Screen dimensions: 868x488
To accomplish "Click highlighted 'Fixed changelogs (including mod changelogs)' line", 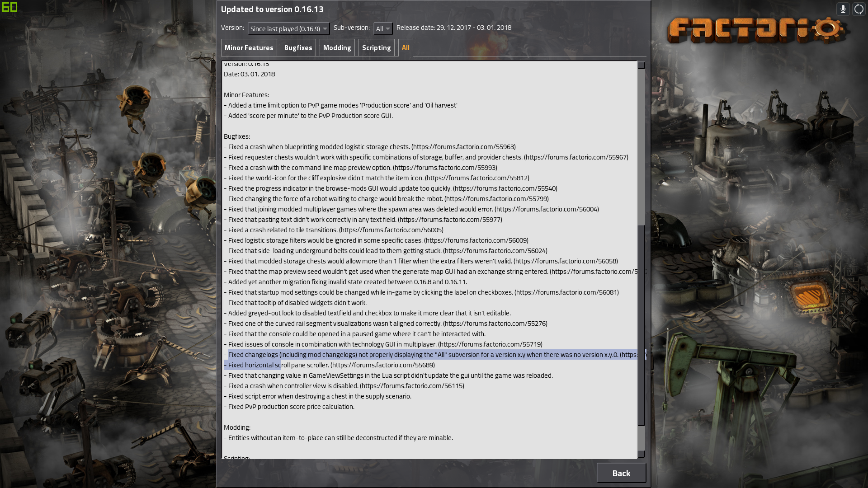I will pos(430,355).
